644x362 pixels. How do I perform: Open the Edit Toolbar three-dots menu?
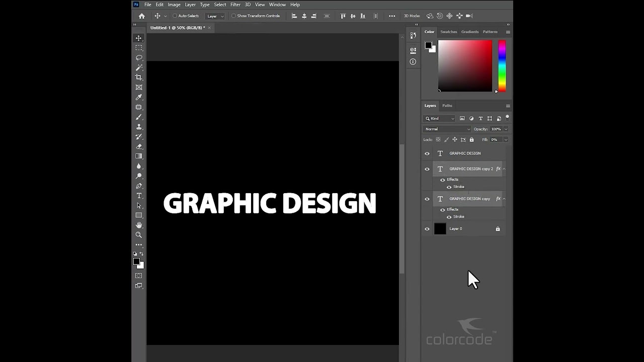coord(139,245)
